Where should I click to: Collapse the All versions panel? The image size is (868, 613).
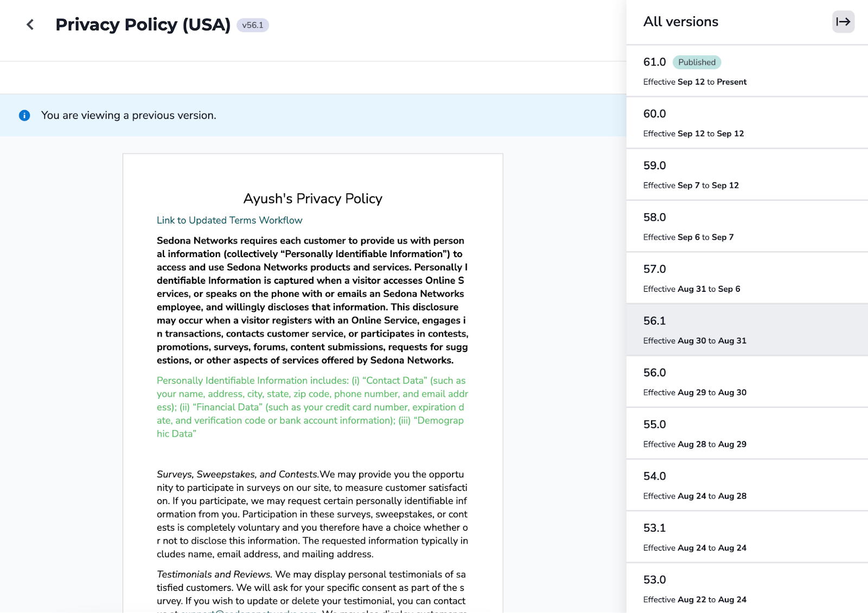point(843,22)
